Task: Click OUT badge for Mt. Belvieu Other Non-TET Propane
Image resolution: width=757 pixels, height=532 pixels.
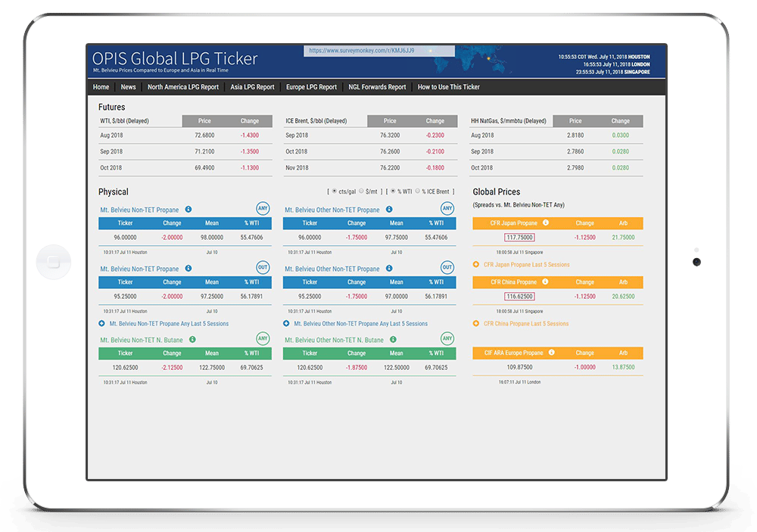Action: pos(447,267)
